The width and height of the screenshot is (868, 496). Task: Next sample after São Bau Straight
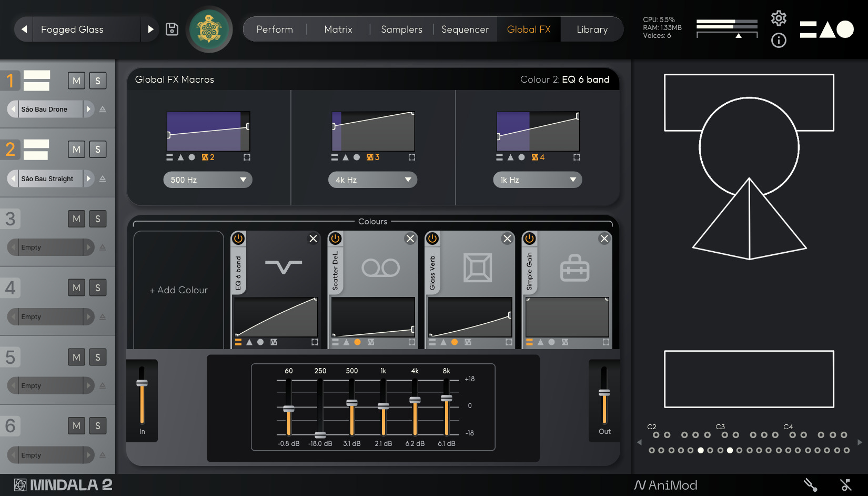[88, 178]
